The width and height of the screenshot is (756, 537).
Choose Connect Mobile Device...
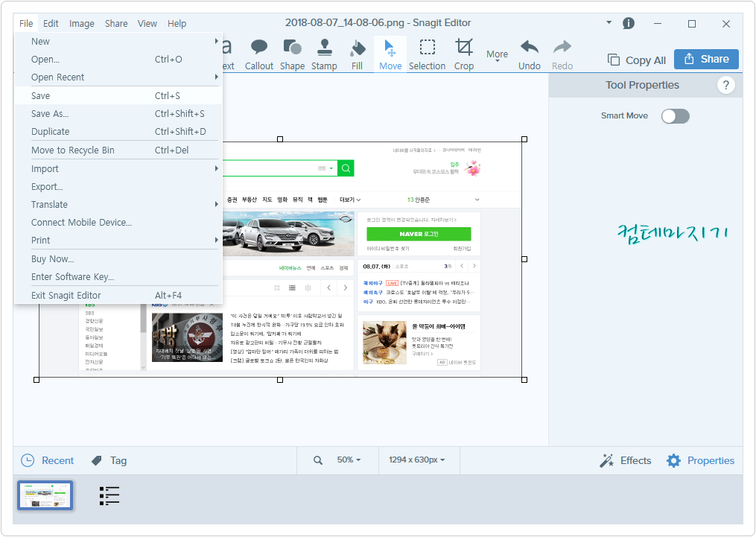click(118, 222)
